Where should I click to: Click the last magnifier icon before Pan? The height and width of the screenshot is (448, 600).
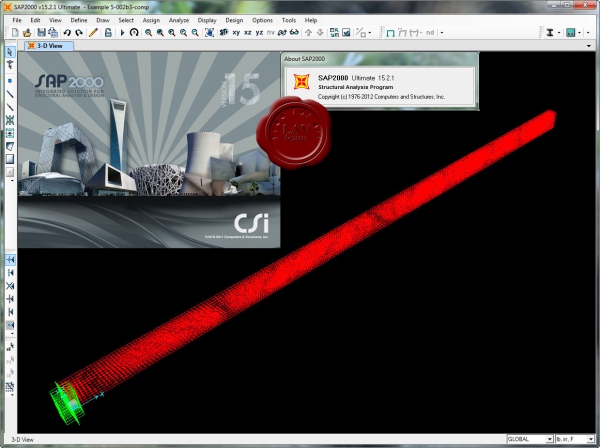point(195,33)
